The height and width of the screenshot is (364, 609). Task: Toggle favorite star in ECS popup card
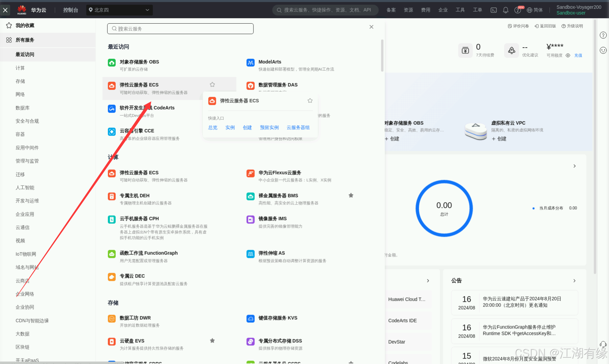click(310, 101)
